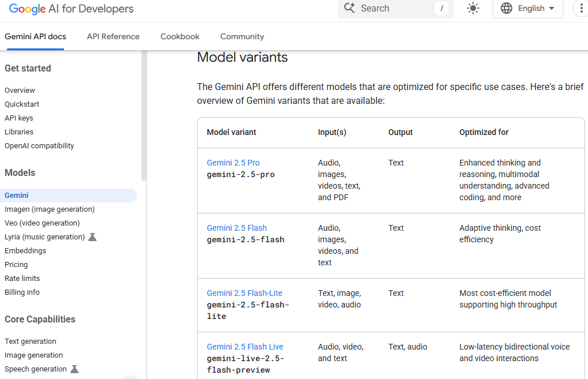Click the slash shortcut key hint
This screenshot has width=588, height=379.
pos(442,8)
